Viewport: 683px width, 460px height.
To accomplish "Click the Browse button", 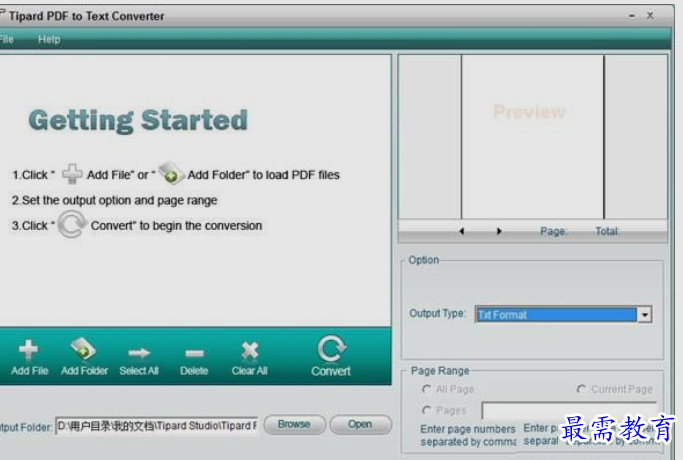I will [x=294, y=424].
